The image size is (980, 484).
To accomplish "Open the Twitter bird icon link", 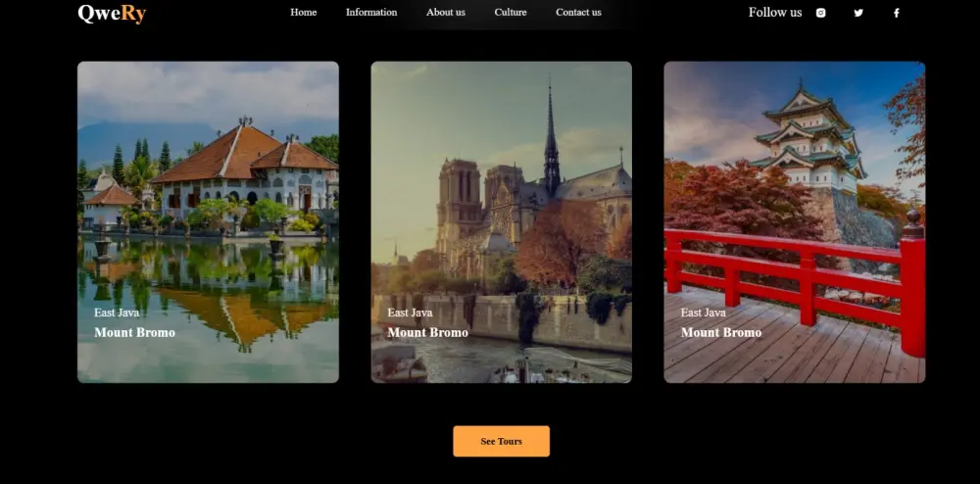I will click(858, 13).
